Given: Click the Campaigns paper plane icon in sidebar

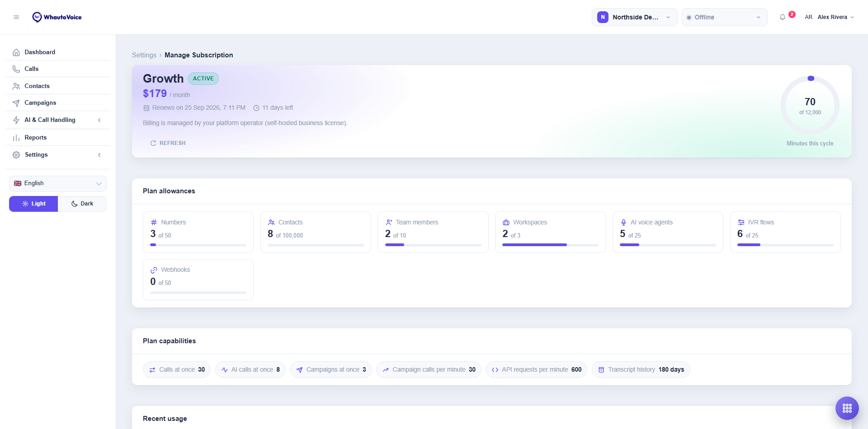Looking at the screenshot, I should coord(16,103).
